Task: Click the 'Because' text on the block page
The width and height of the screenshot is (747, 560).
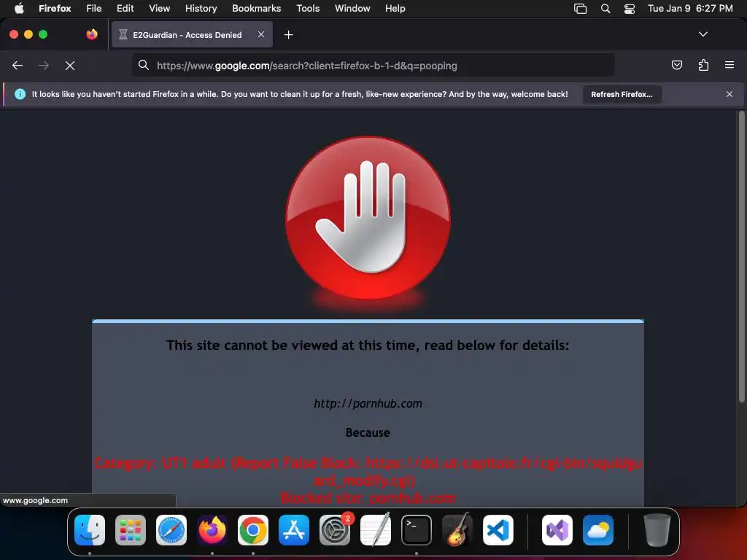Action: (368, 433)
